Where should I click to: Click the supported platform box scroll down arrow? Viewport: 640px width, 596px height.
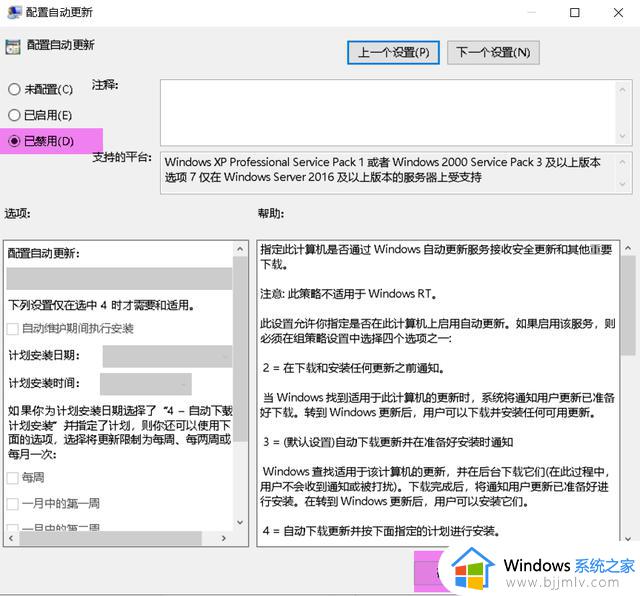pos(622,184)
